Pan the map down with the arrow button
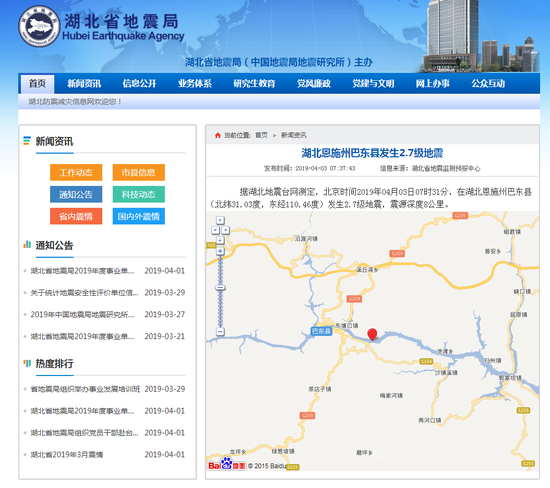 (x=220, y=240)
